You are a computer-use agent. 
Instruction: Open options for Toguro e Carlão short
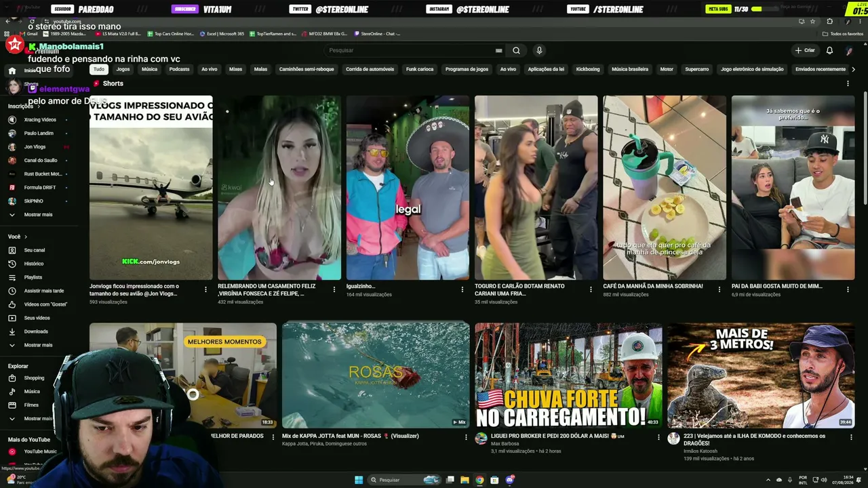pyautogui.click(x=591, y=289)
